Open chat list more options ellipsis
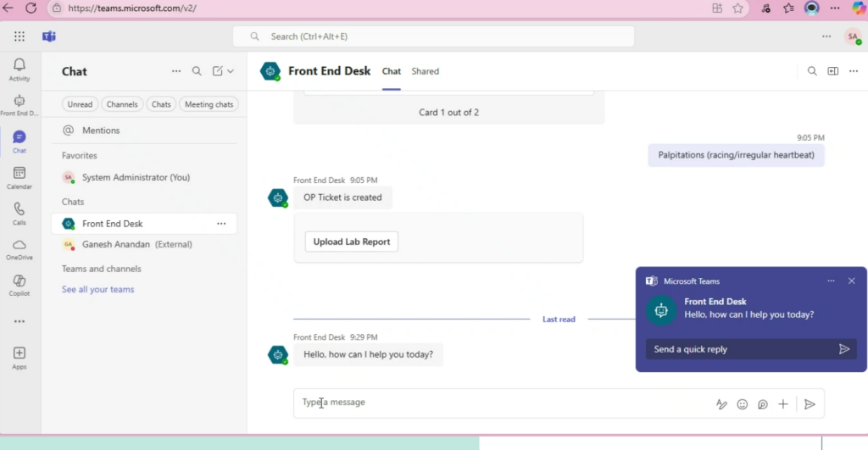 click(176, 71)
